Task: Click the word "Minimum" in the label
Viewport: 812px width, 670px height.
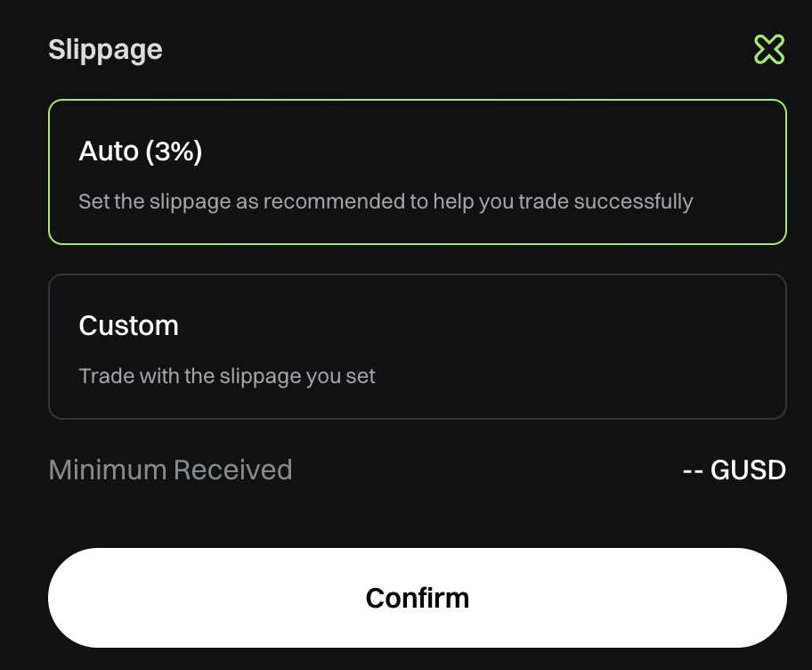Action: coord(107,470)
